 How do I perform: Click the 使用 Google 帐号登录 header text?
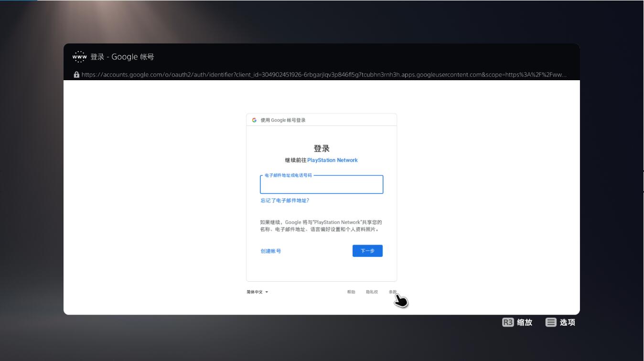pyautogui.click(x=283, y=120)
